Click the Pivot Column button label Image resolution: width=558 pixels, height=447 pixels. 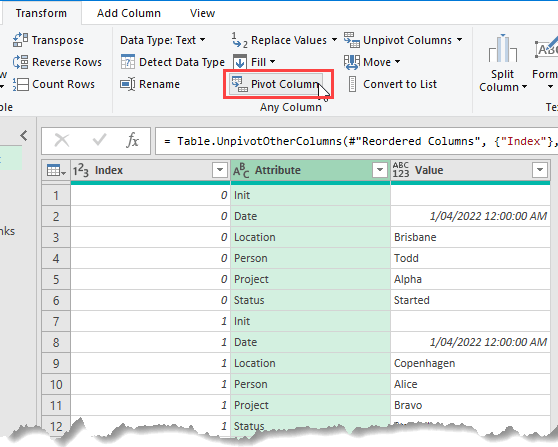(x=285, y=84)
